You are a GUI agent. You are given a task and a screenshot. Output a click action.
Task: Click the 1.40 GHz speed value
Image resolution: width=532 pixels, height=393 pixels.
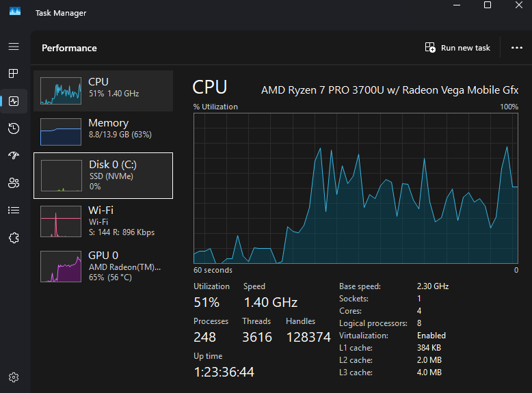click(270, 302)
